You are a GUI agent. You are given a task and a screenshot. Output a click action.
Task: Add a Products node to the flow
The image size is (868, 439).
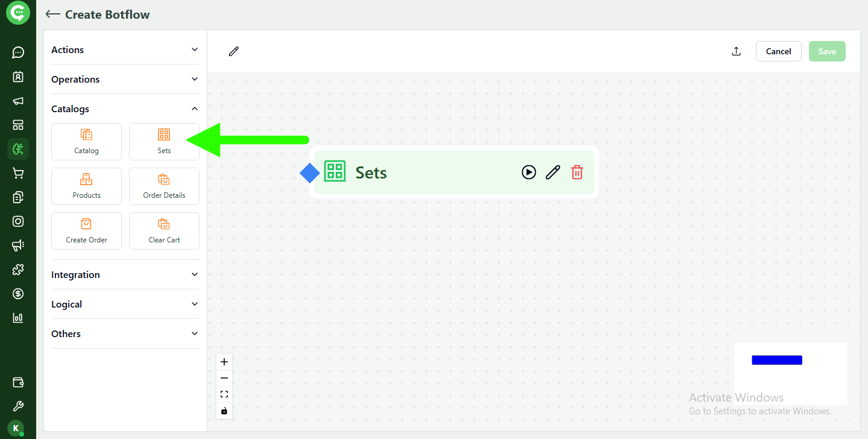86,186
